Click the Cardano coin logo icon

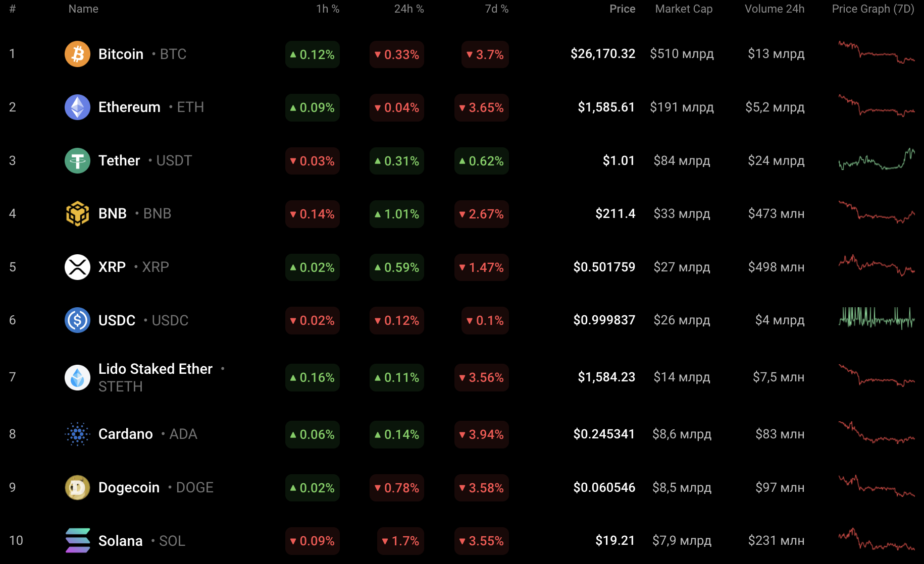coord(77,434)
